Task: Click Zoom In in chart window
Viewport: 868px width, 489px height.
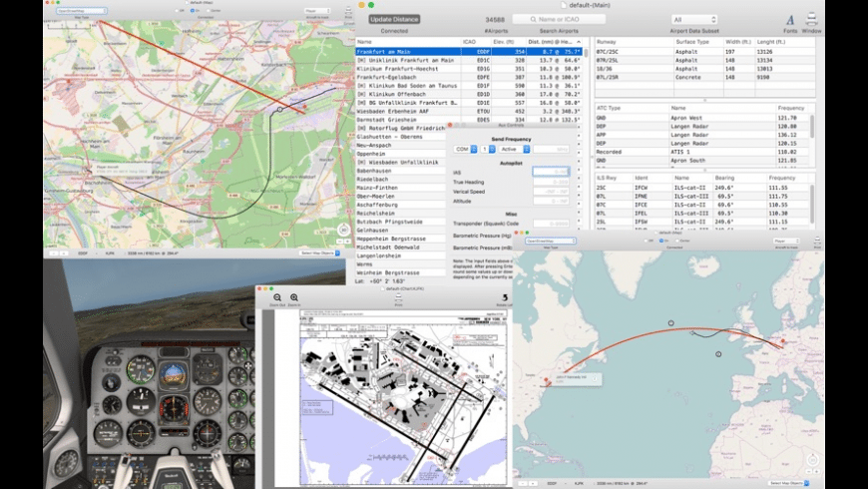Action: point(294,298)
